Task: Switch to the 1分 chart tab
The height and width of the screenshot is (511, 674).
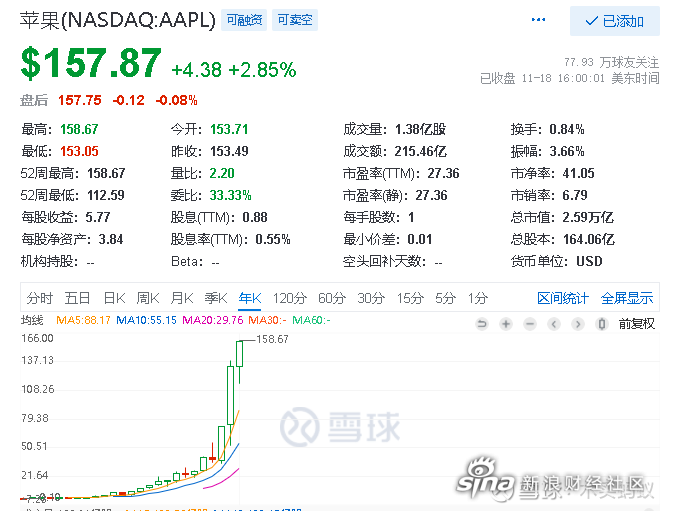Action: (478, 298)
